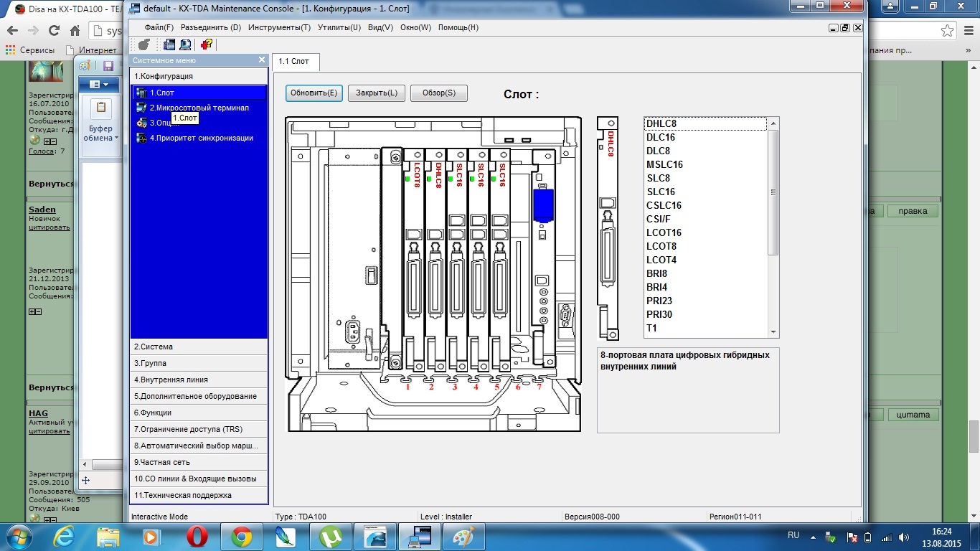Viewport: 980px width, 551px height.
Task: Open the Windows Start menu
Action: pyautogui.click(x=19, y=536)
